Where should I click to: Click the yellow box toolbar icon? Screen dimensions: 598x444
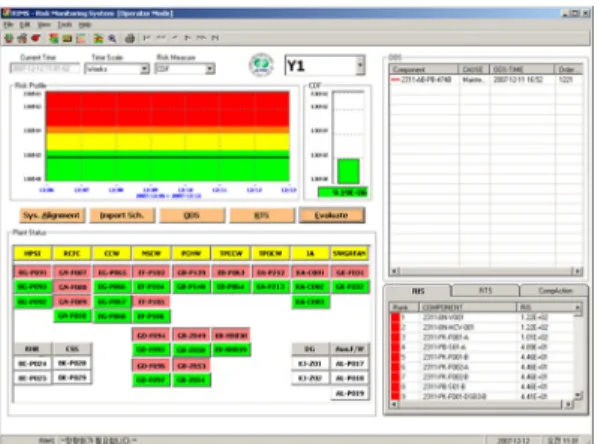pyautogui.click(x=67, y=38)
